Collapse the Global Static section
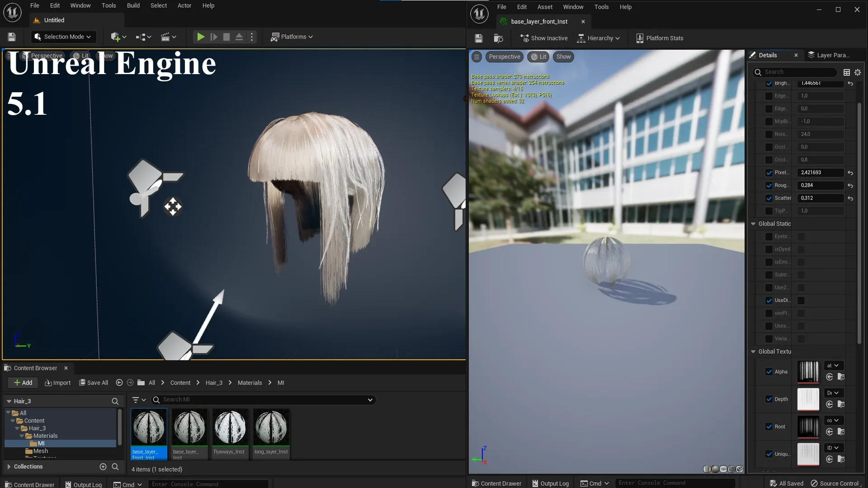The height and width of the screenshot is (488, 868). pyautogui.click(x=753, y=224)
